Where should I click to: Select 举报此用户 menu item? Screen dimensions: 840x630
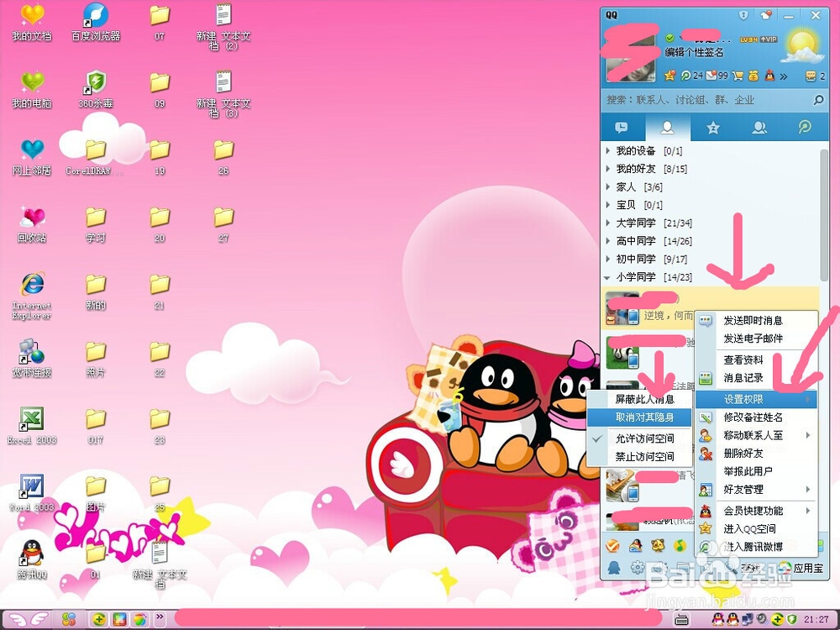(757, 471)
